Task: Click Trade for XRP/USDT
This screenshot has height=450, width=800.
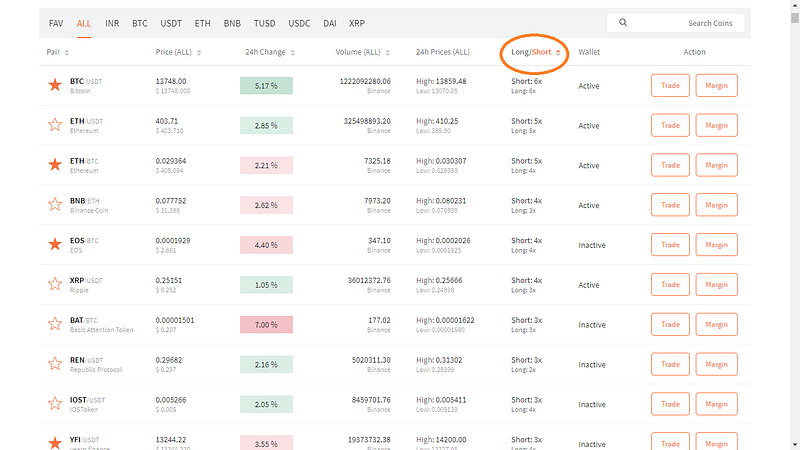Action: tap(670, 284)
